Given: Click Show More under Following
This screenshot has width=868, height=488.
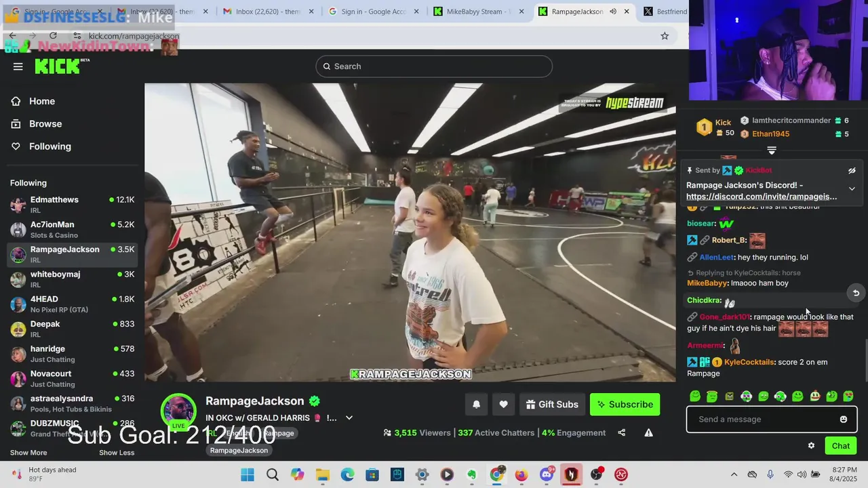Looking at the screenshot, I should click(28, 453).
